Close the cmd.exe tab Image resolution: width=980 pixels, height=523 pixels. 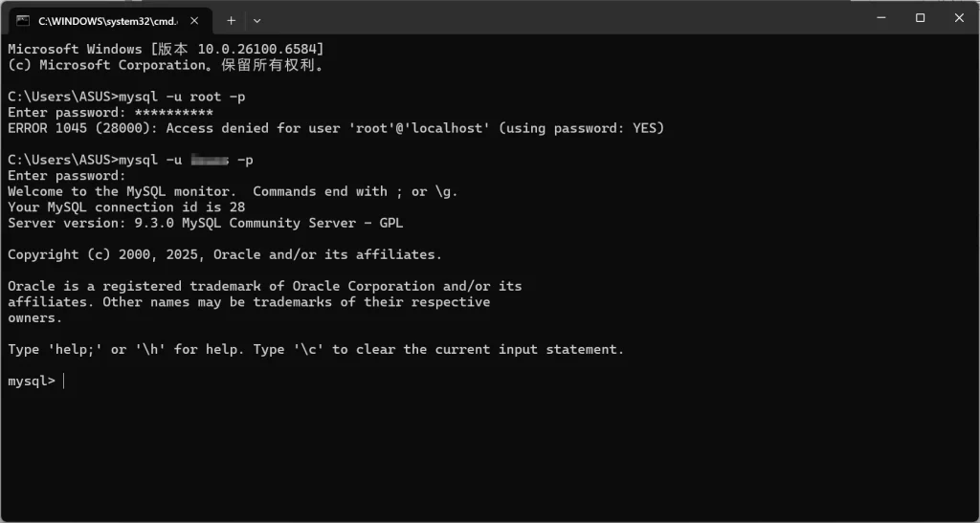pyautogui.click(x=195, y=19)
